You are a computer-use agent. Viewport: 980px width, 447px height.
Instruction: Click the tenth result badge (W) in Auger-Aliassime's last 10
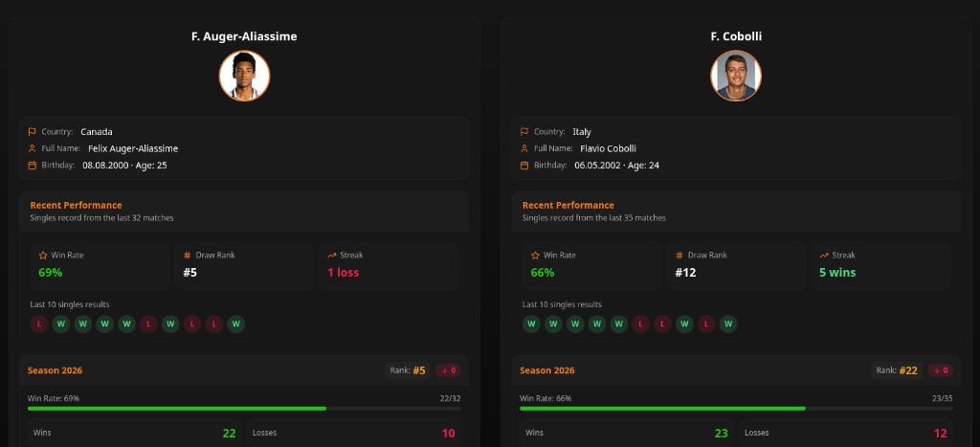click(235, 324)
